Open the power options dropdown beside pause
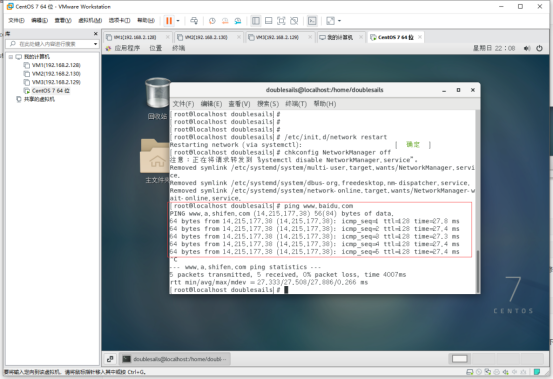The image size is (553, 379). click(178, 21)
